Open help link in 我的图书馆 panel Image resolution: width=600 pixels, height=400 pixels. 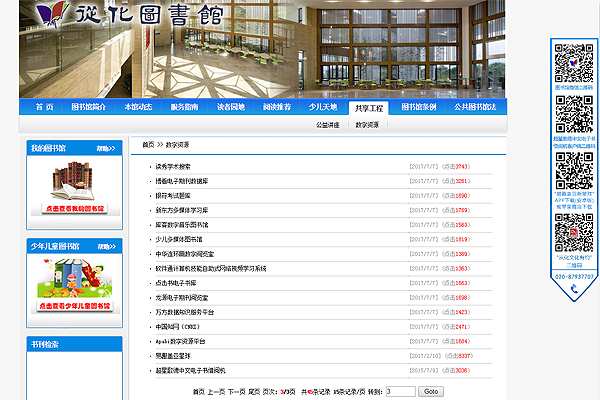coord(104,148)
